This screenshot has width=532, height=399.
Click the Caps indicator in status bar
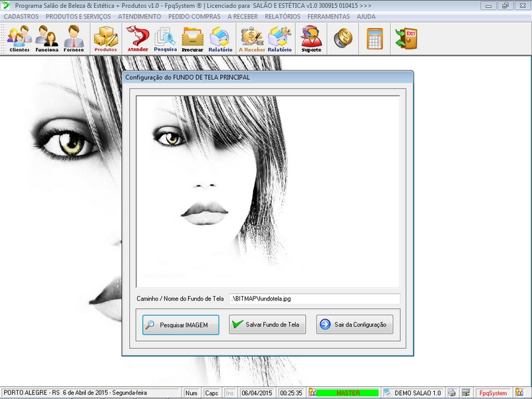[211, 393]
